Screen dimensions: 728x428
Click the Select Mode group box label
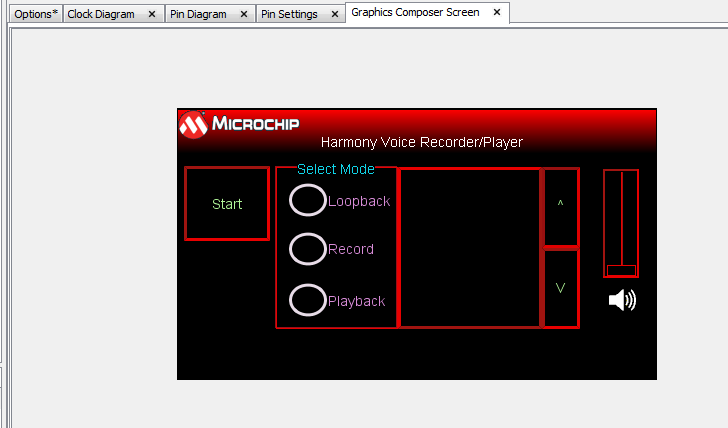coord(336,169)
